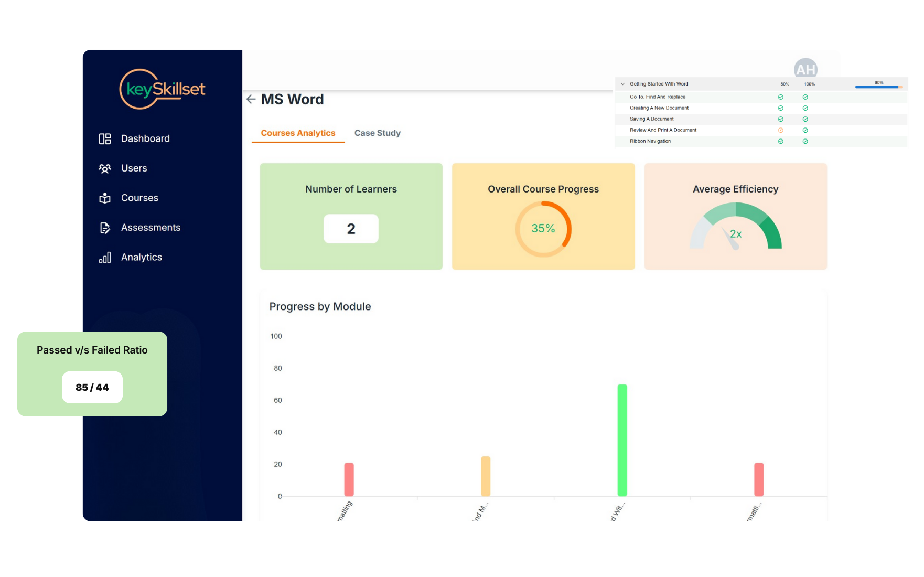Click the 100% value in the module header
The image size is (924, 577).
(809, 84)
